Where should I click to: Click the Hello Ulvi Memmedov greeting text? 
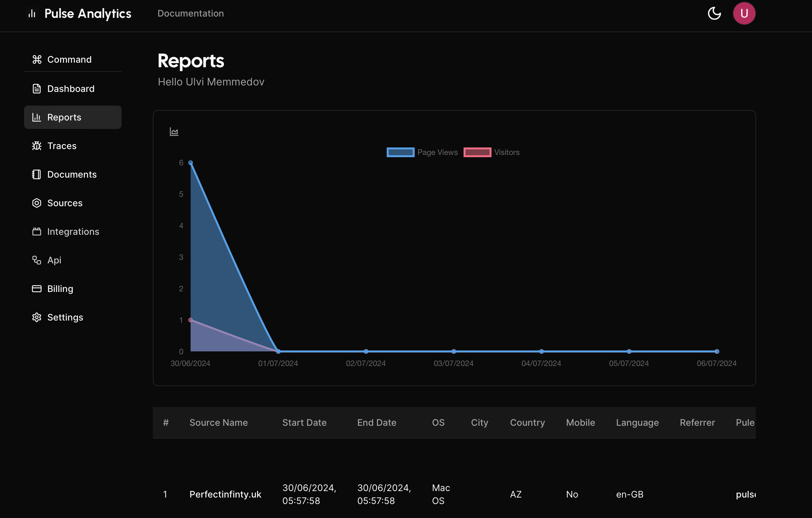tap(211, 82)
